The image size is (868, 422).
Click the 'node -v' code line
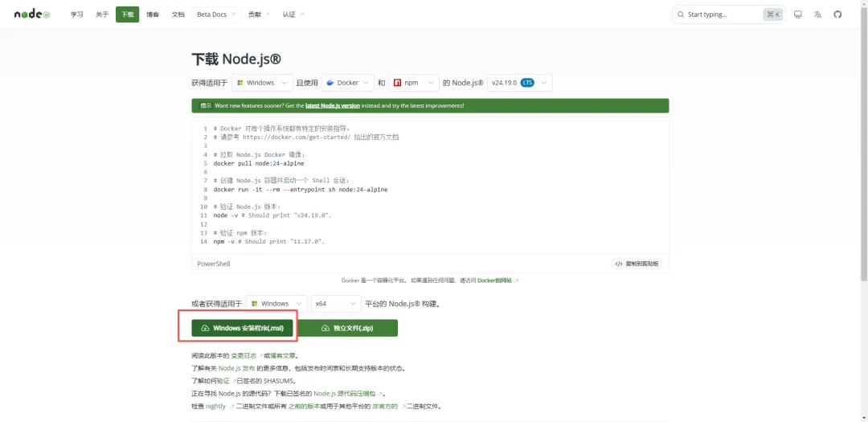click(272, 215)
